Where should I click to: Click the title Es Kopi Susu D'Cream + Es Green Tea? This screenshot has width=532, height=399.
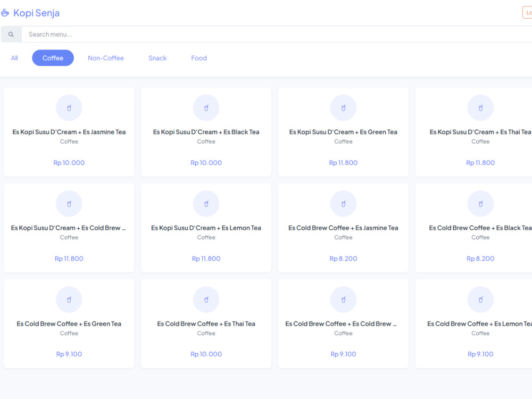tap(343, 132)
